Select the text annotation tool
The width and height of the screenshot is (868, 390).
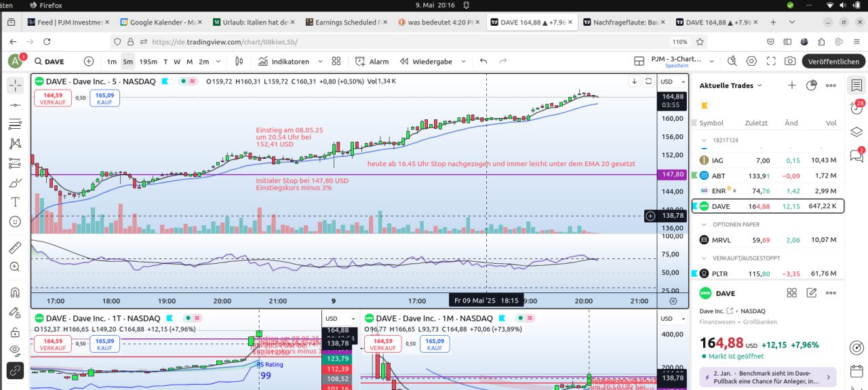[x=15, y=202]
